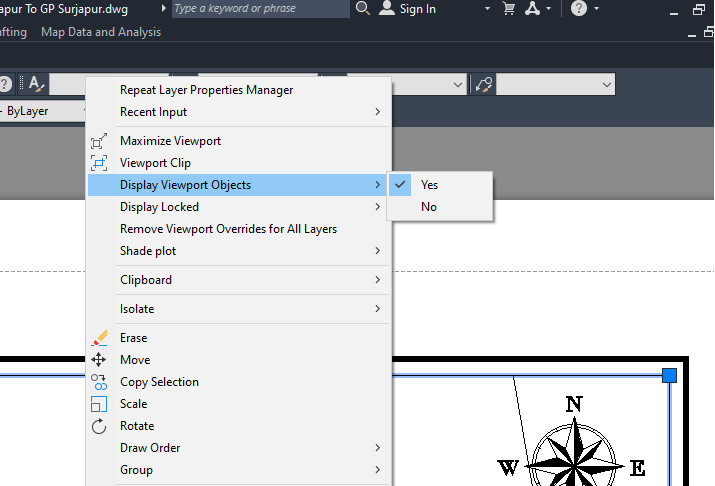Click the Sign In user icon
Screen dimensions: 715x486
[x=386, y=8]
